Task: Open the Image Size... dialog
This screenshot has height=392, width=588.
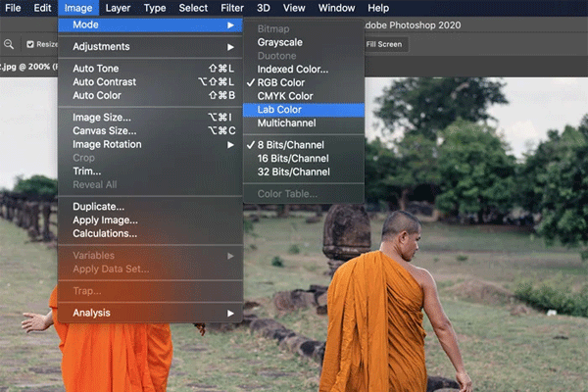Action: (102, 118)
